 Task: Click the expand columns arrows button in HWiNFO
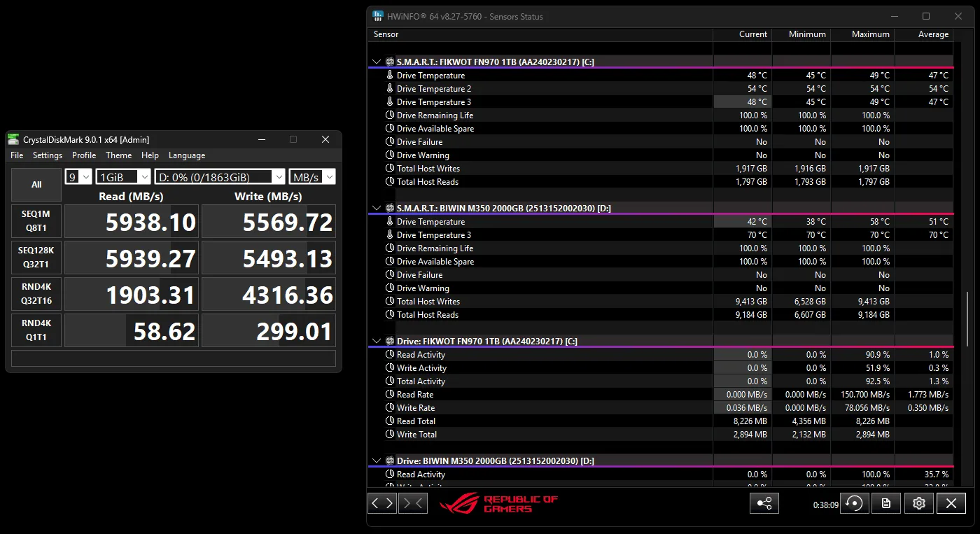coord(382,503)
